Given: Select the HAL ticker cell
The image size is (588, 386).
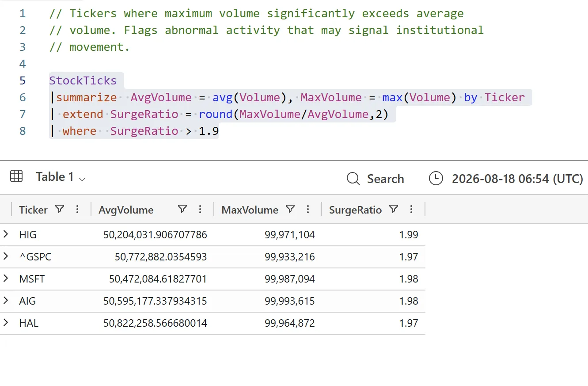Looking at the screenshot, I should coord(29,323).
